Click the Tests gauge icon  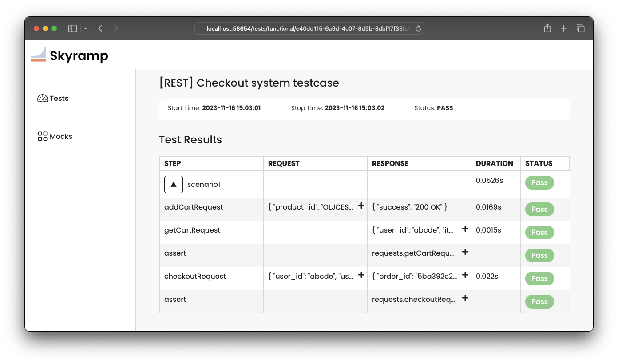click(43, 99)
